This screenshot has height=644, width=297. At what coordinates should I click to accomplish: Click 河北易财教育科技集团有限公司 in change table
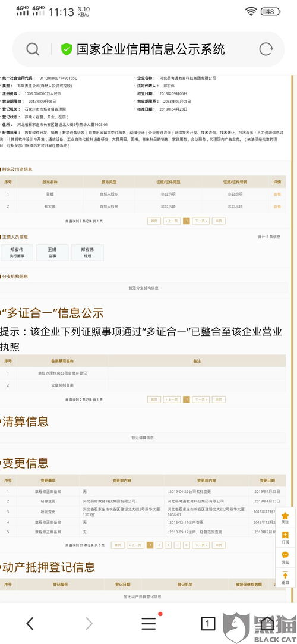(x=109, y=501)
